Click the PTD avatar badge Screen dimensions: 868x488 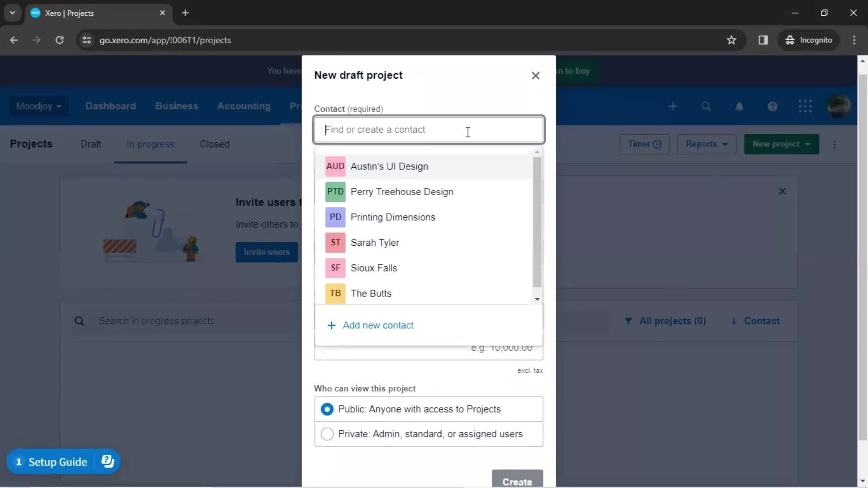tap(335, 192)
